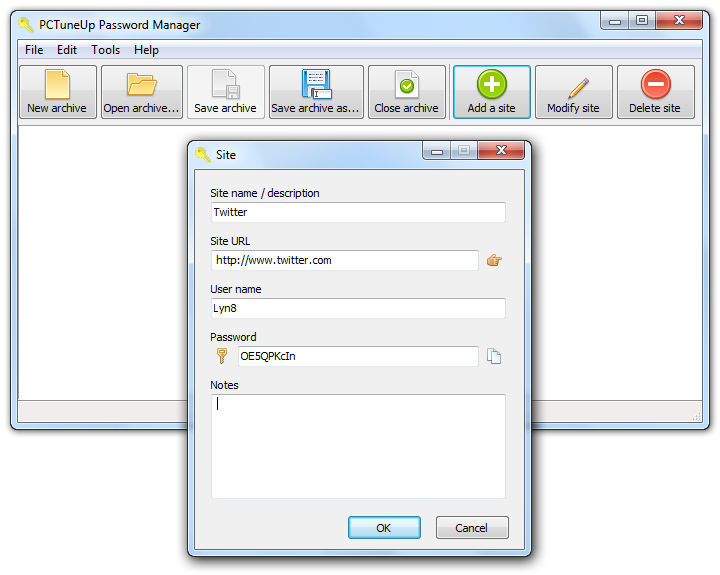Minimize the PCTuneUp Password Manager window
The image size is (720, 575).
[x=615, y=21]
